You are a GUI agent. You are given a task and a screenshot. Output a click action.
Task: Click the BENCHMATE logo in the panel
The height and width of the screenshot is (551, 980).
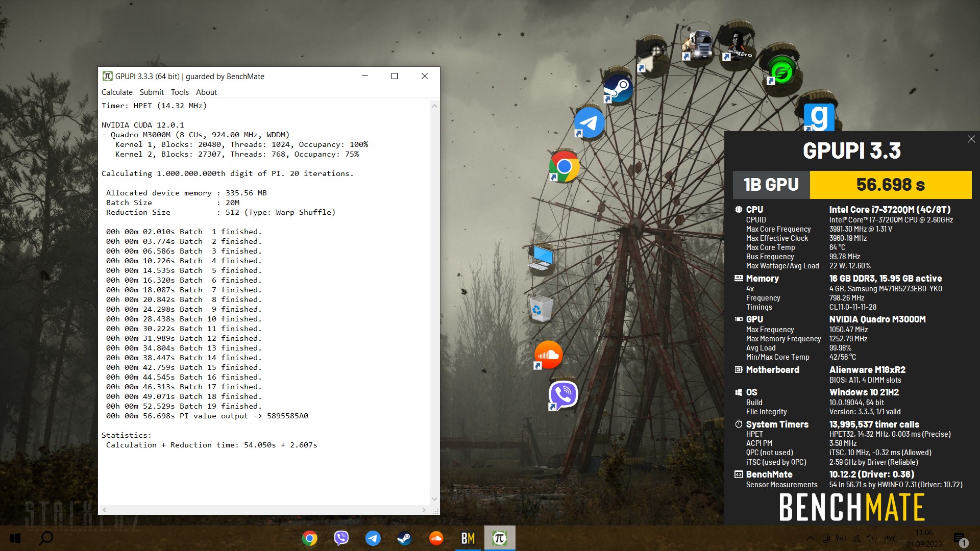pos(852,507)
